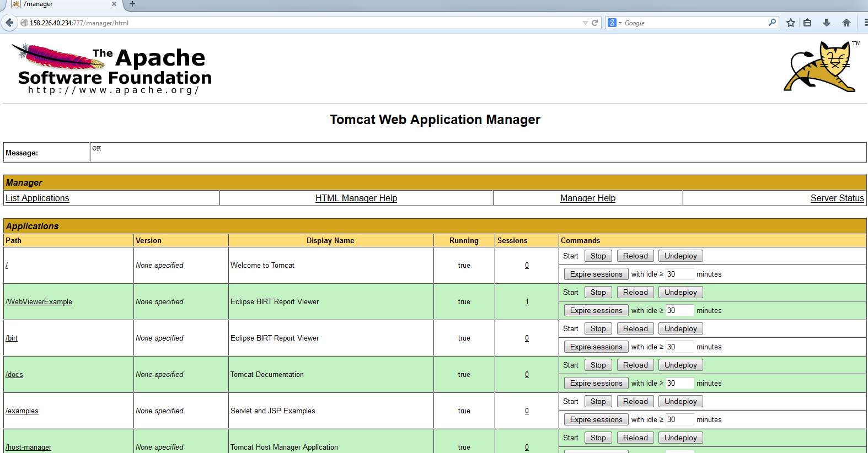
Task: Stop the Tomcat Documentation application
Action: (x=598, y=365)
